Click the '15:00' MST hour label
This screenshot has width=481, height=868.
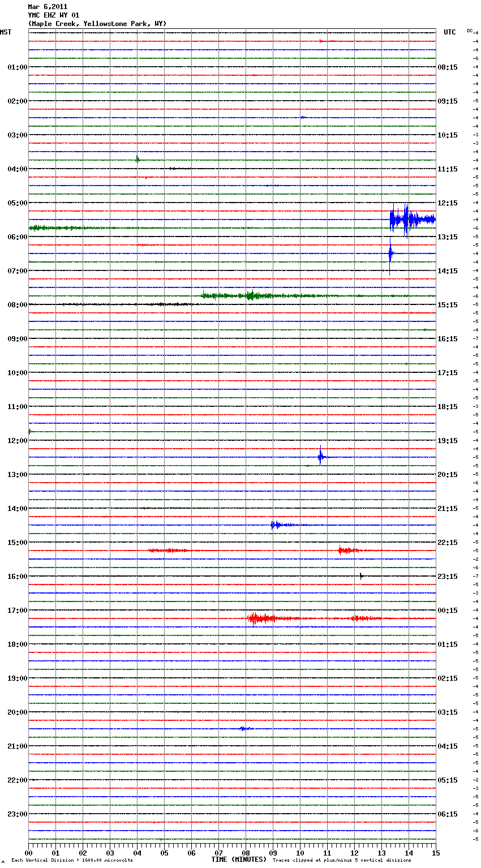pos(17,543)
